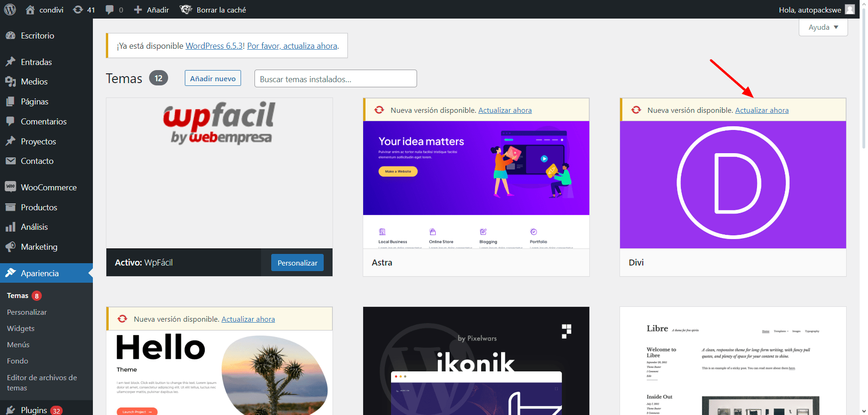Open Editor de archivos de temas
The image size is (868, 415).
coord(42,383)
